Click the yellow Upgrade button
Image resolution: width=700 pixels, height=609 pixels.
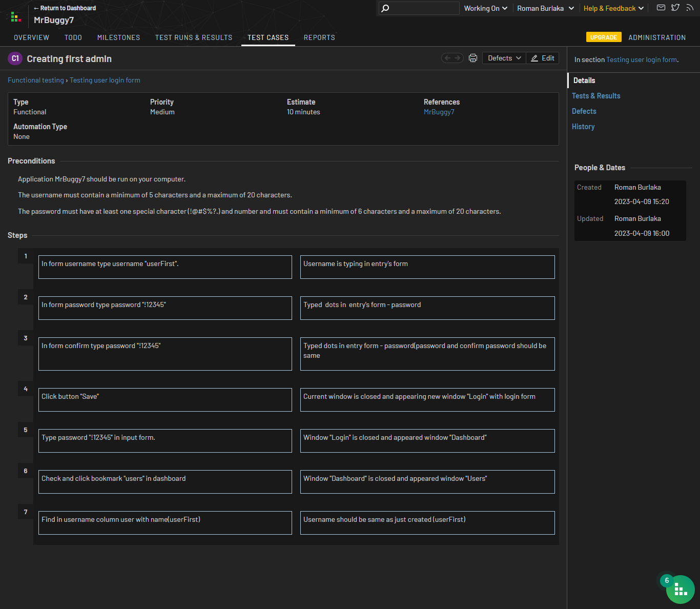[x=604, y=37]
